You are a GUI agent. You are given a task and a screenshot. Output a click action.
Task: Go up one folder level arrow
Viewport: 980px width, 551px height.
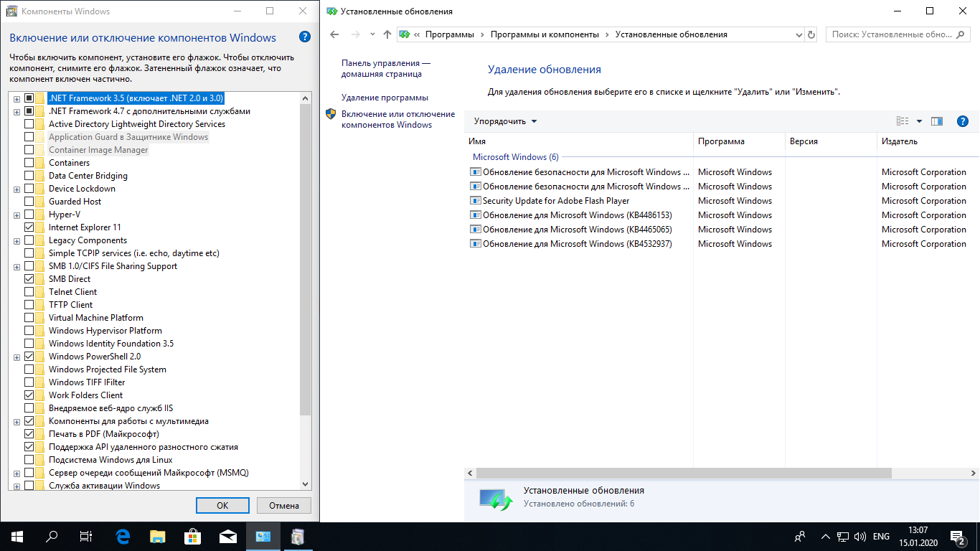pos(387,34)
